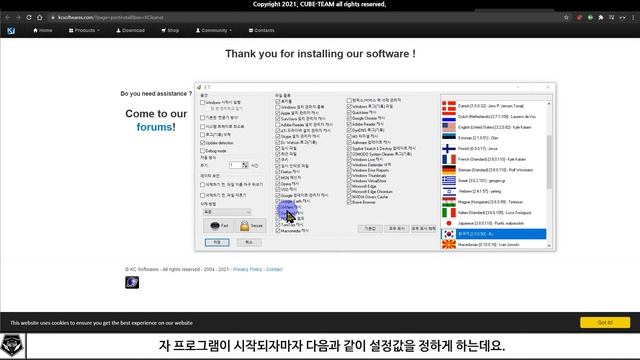This screenshot has height=360, width=640.
Task: Expand the Community dropdown in navbar
Action: tap(213, 31)
